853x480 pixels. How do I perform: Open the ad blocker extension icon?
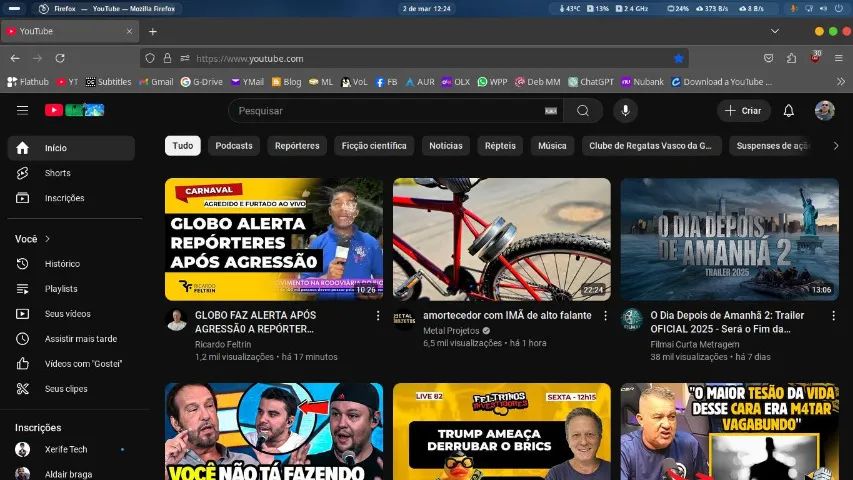(815, 57)
